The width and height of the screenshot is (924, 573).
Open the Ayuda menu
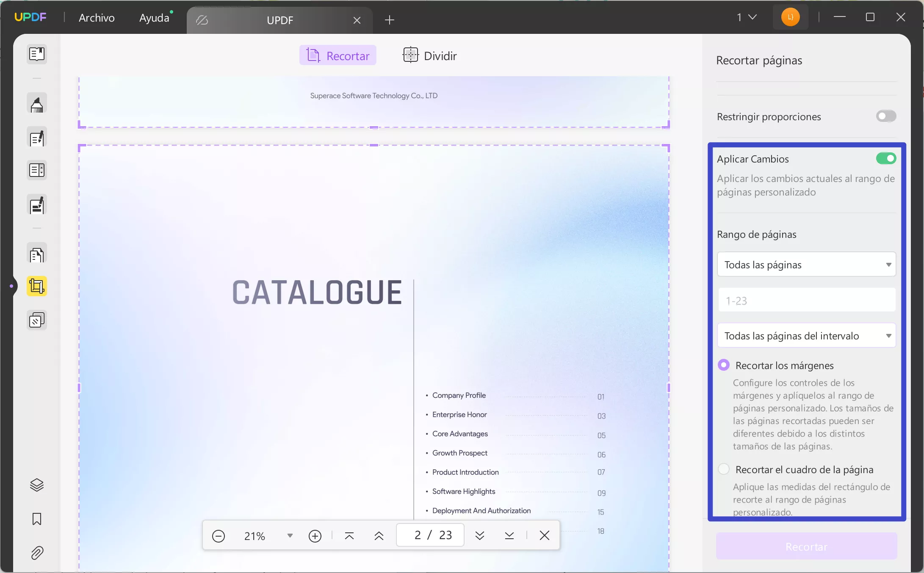154,18
